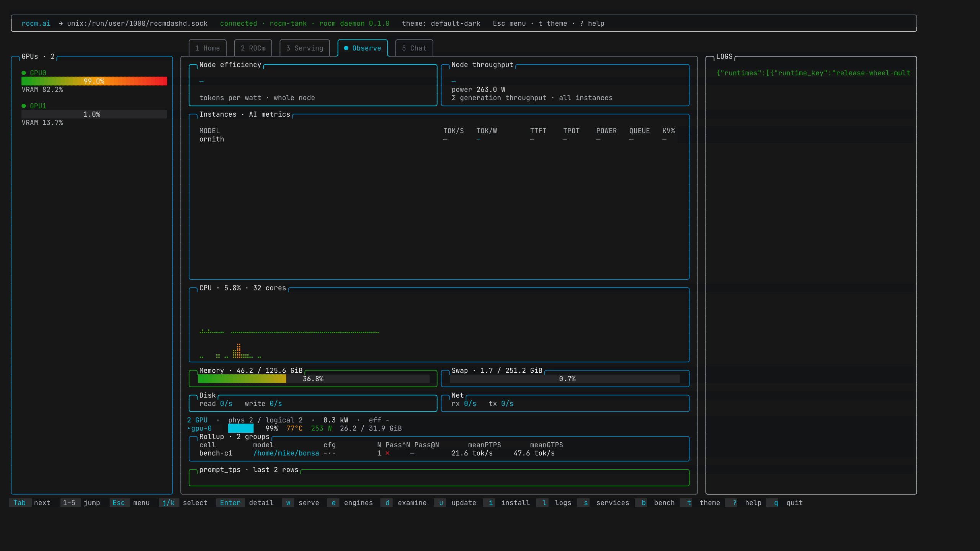The height and width of the screenshot is (551, 980).
Task: Click the red X Pass^N mark
Action: pos(387,453)
